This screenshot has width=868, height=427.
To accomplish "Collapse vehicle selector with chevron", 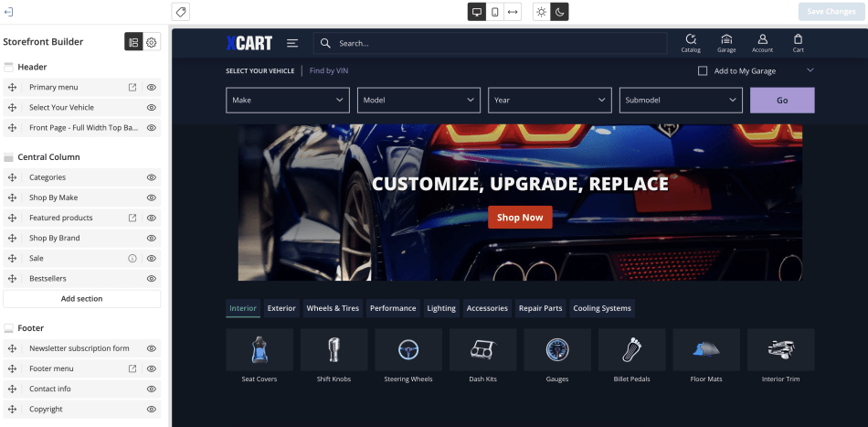I will pos(810,70).
